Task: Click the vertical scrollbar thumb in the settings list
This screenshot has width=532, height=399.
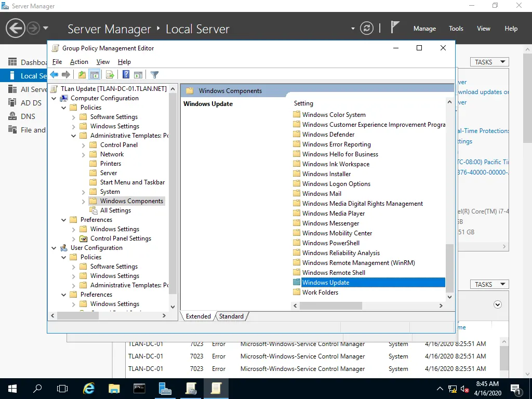Action: (449, 268)
